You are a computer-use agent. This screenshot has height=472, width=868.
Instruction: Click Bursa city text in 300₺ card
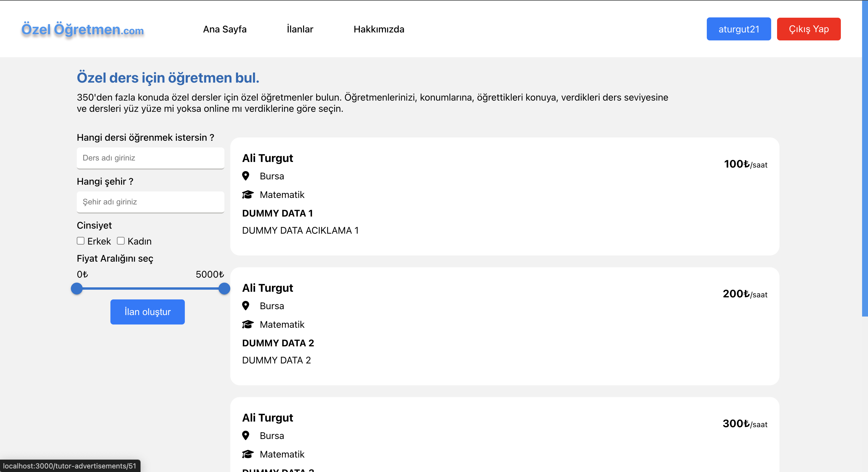click(272, 436)
